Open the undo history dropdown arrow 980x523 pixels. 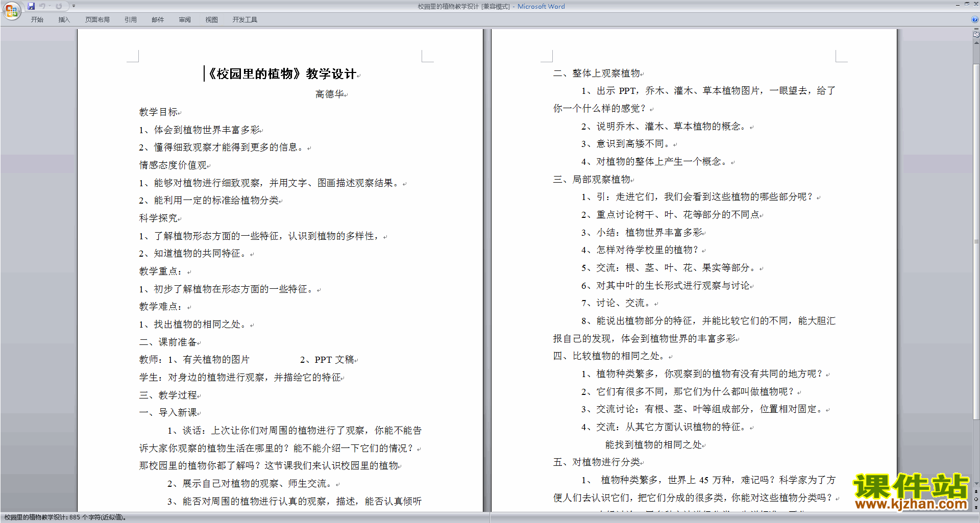[x=50, y=6]
